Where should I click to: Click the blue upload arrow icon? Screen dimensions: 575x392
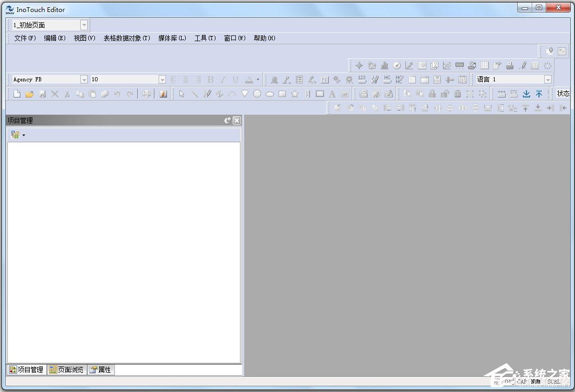(x=538, y=94)
